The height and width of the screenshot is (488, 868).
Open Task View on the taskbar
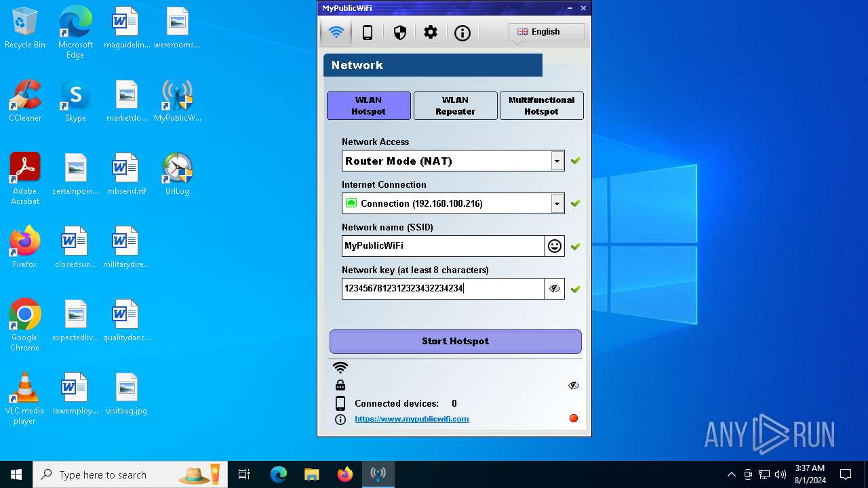tap(244, 474)
